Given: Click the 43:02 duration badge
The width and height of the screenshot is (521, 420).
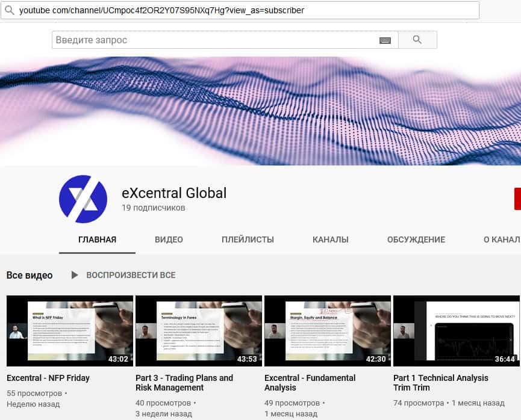Looking at the screenshot, I should pos(118,359).
